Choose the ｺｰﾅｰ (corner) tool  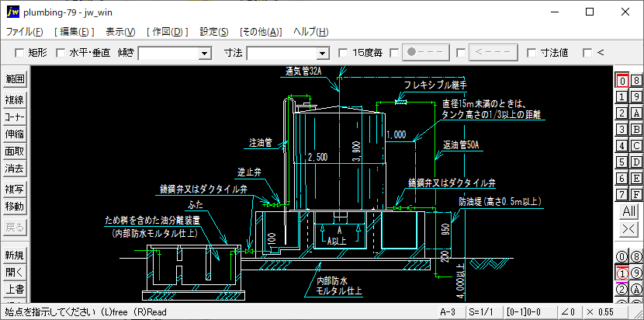(15, 117)
